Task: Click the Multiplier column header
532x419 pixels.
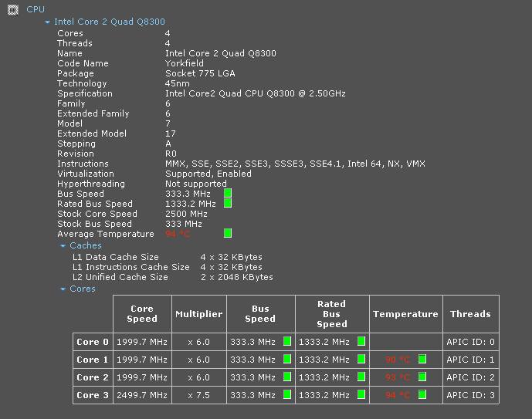Action: (x=199, y=314)
